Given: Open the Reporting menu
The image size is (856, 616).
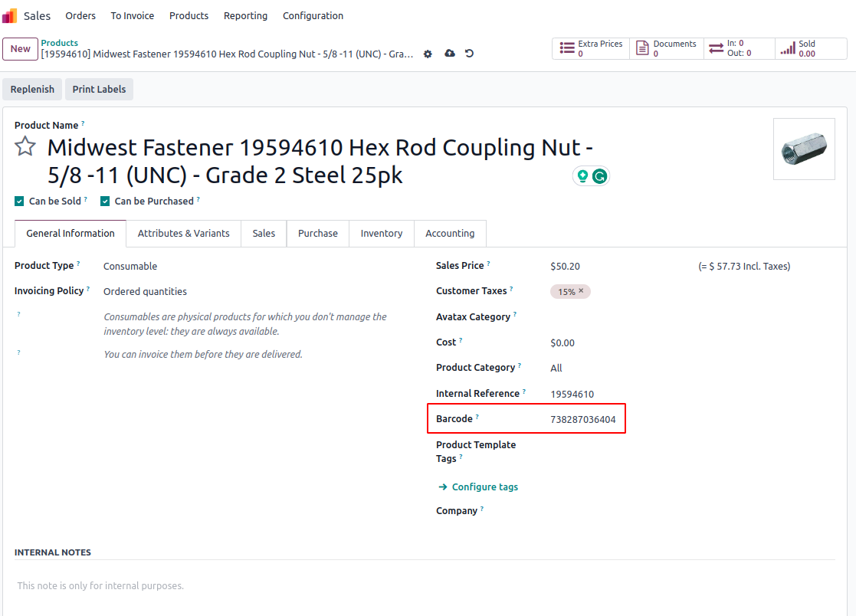Looking at the screenshot, I should point(245,15).
